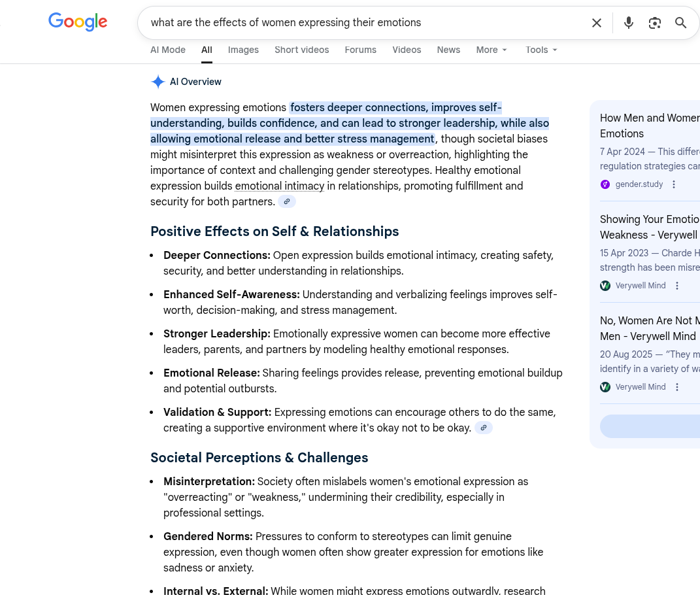Image resolution: width=700 pixels, height=595 pixels.
Task: Click the Google logo
Action: pos(78,22)
